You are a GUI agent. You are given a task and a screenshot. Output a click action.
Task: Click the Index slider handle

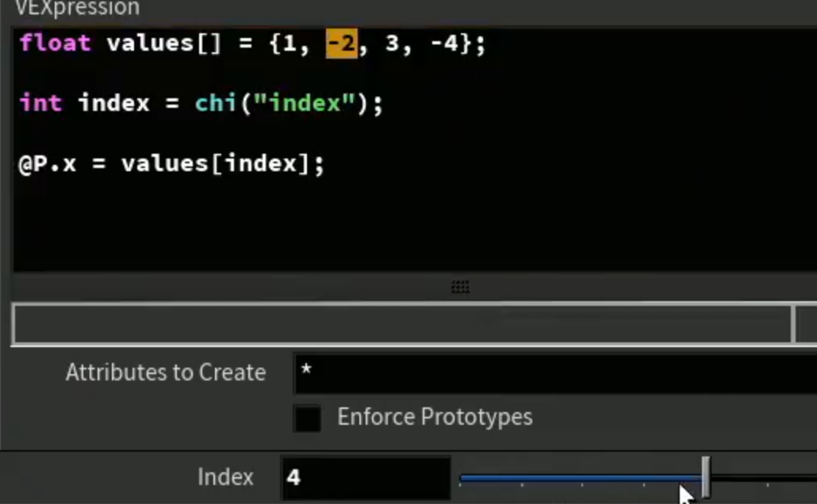(x=705, y=476)
